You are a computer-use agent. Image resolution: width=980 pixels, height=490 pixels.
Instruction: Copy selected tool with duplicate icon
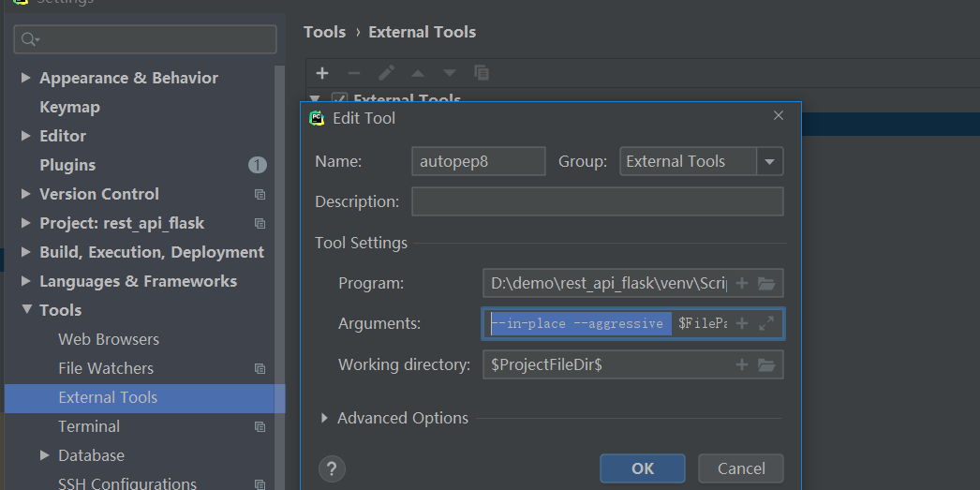click(482, 73)
